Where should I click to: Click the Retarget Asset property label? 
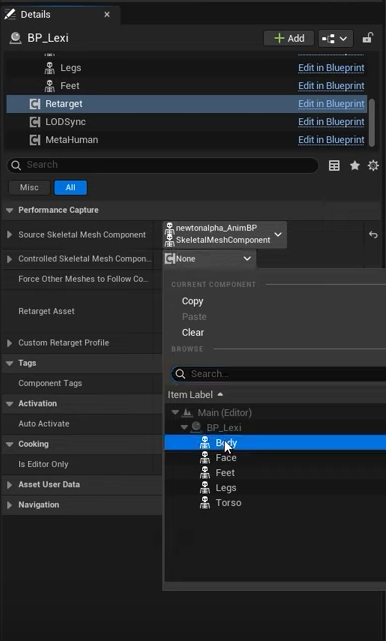pyautogui.click(x=46, y=311)
